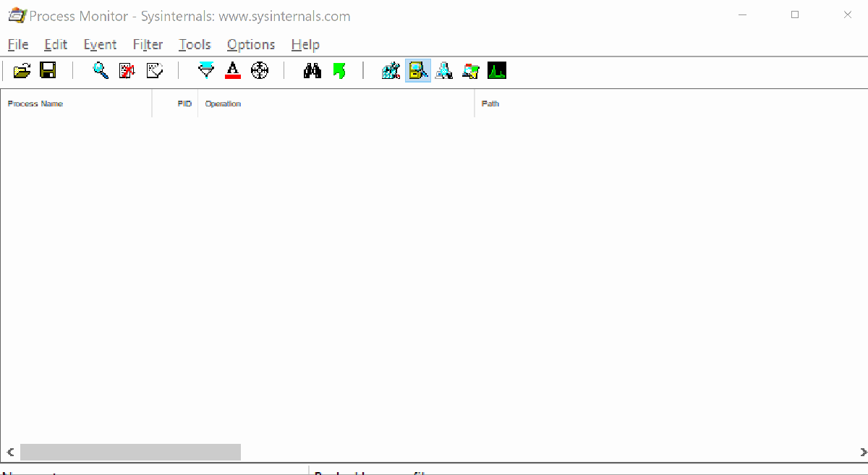This screenshot has height=475, width=868.
Task: Select Include Process From Window target icon
Action: click(260, 70)
